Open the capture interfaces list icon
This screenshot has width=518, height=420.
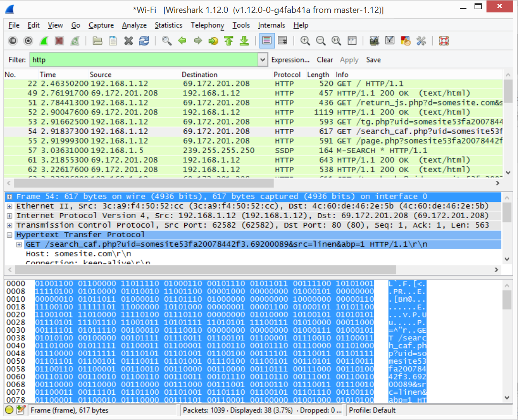[12, 41]
